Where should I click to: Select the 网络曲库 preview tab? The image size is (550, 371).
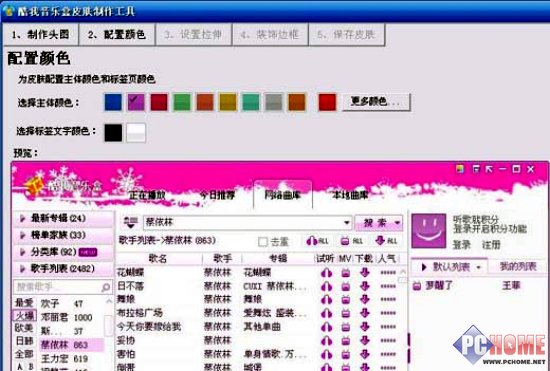(x=283, y=195)
